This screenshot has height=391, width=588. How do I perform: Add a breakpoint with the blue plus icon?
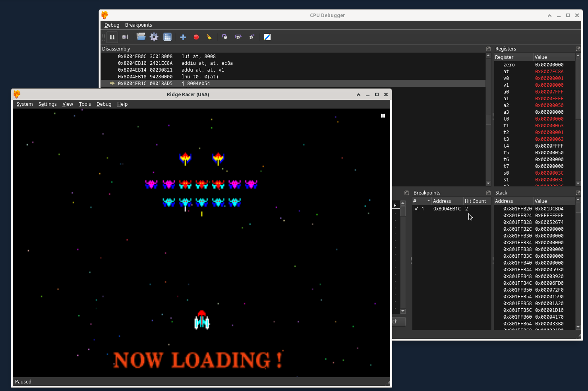183,37
